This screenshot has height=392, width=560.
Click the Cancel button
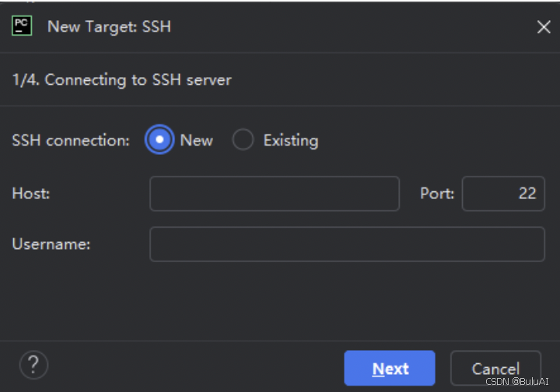click(x=495, y=368)
